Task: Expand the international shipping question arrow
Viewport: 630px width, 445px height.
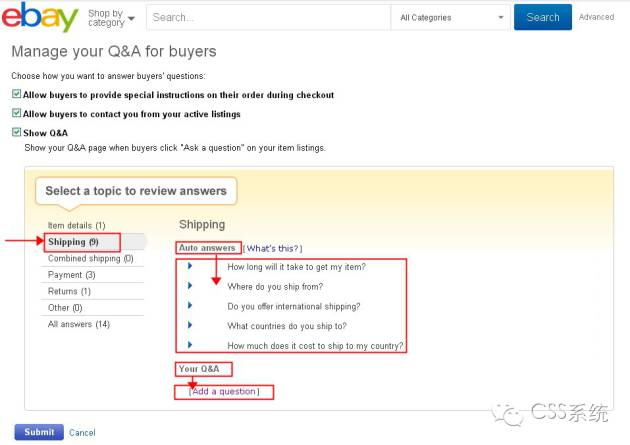Action: click(190, 306)
